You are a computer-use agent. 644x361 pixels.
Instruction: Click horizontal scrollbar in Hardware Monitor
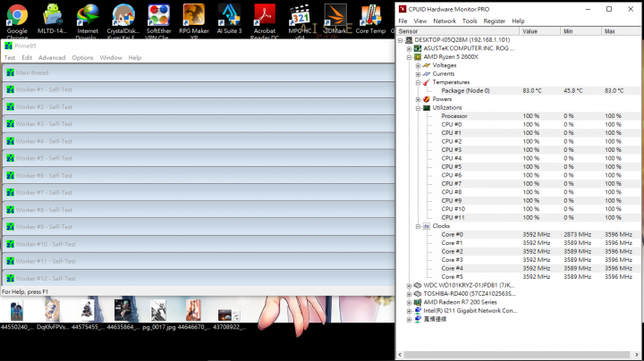[x=517, y=355]
